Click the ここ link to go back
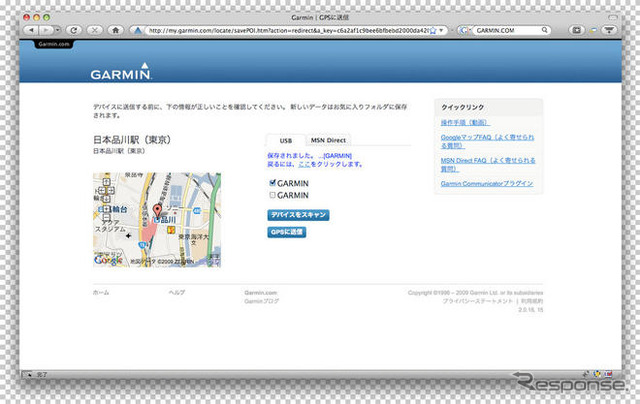The image size is (640, 404). pos(304,164)
